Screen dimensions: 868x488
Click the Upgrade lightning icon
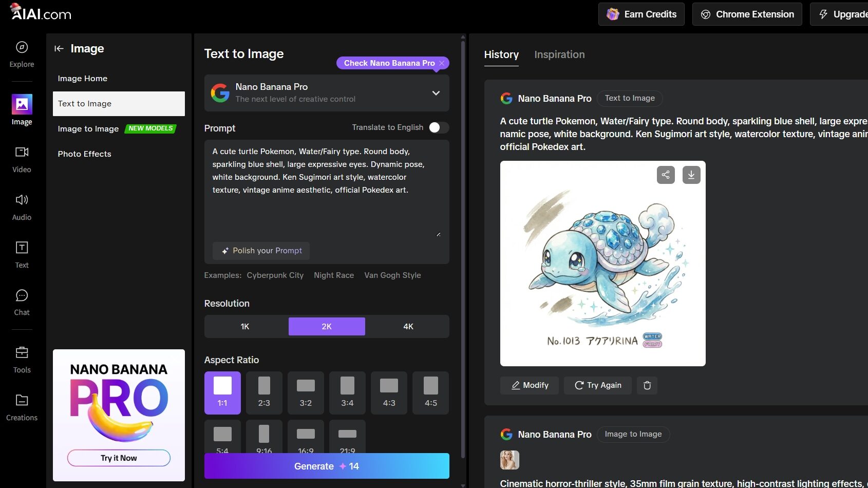[x=823, y=14]
